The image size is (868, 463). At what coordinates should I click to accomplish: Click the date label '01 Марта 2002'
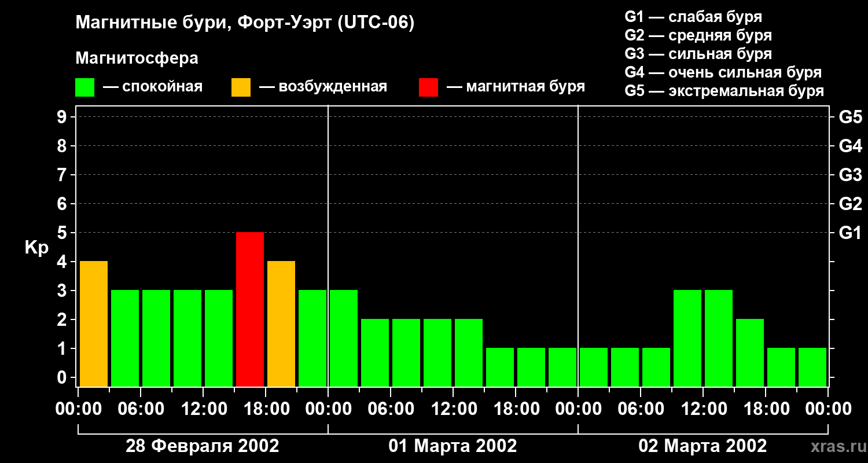453,446
